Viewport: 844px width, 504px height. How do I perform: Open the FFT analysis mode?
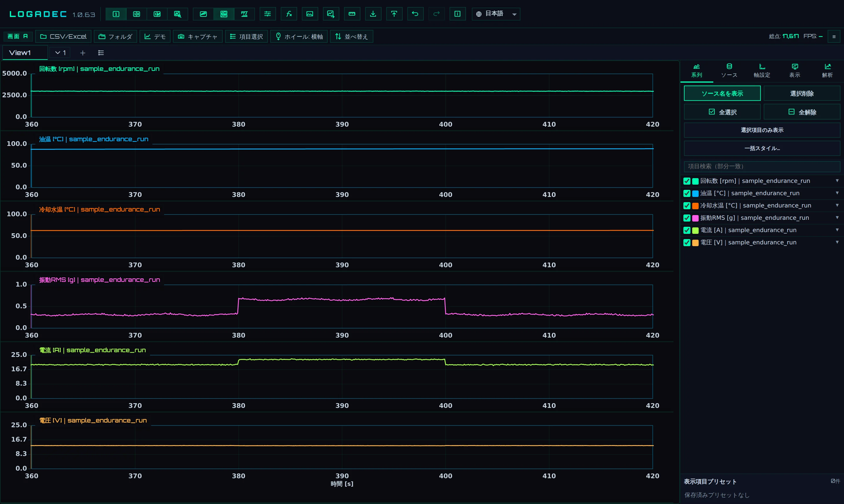click(244, 14)
